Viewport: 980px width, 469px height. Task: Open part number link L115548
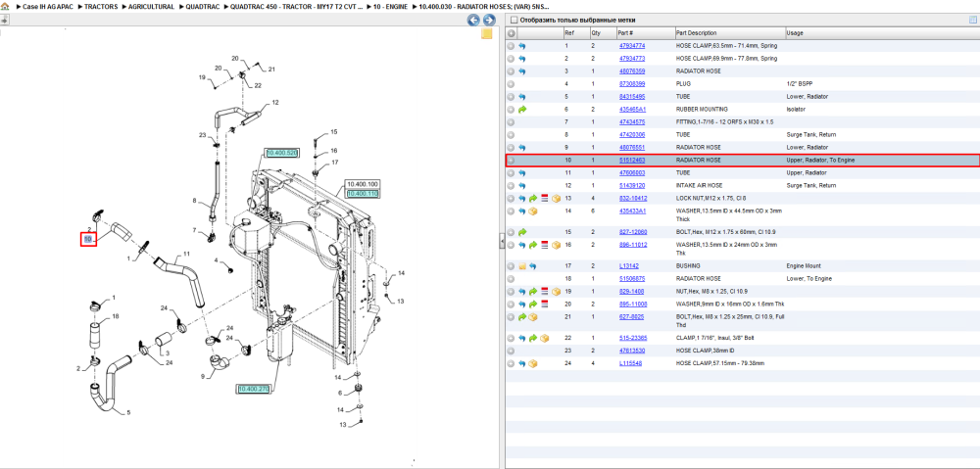(x=630, y=363)
